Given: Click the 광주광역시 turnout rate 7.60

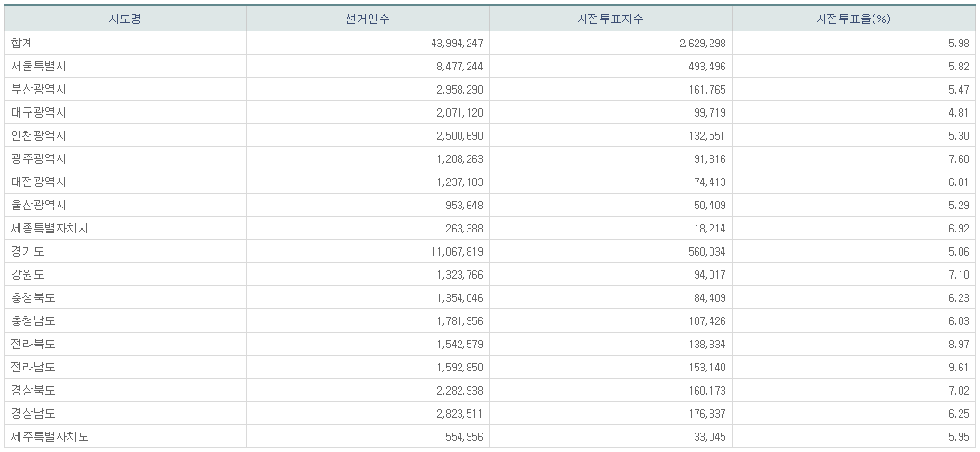Looking at the screenshot, I should [x=958, y=158].
